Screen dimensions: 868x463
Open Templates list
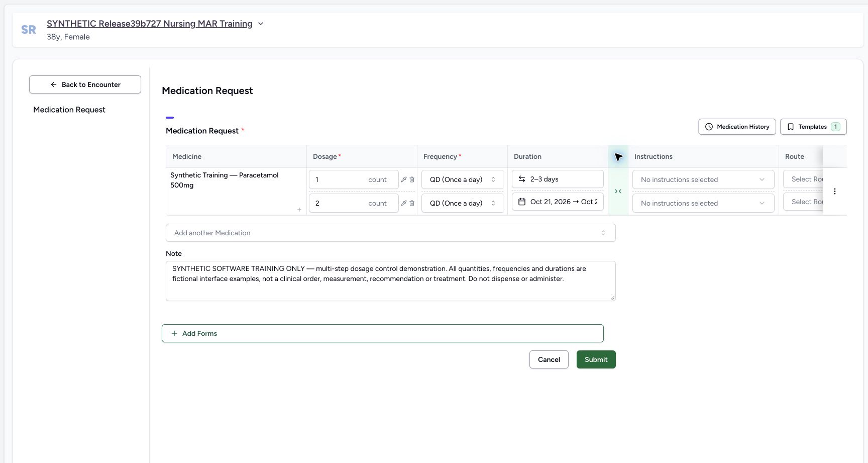pyautogui.click(x=813, y=127)
